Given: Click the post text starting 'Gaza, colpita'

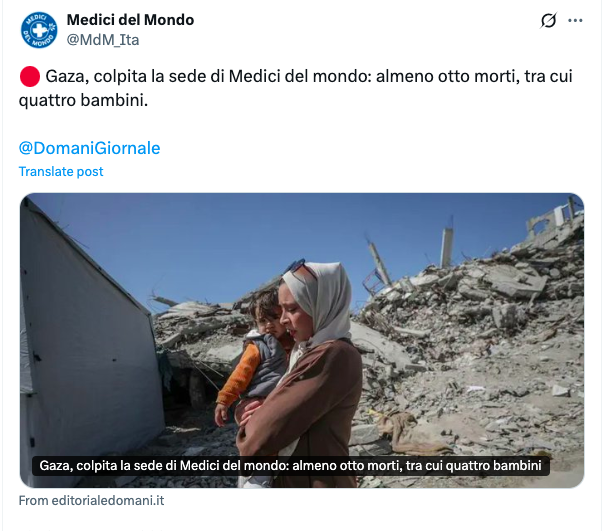Looking at the screenshot, I should 296,88.
